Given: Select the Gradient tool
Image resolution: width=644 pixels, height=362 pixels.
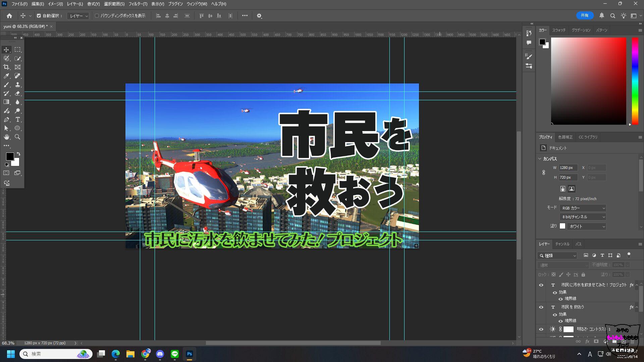Looking at the screenshot, I should point(6,102).
